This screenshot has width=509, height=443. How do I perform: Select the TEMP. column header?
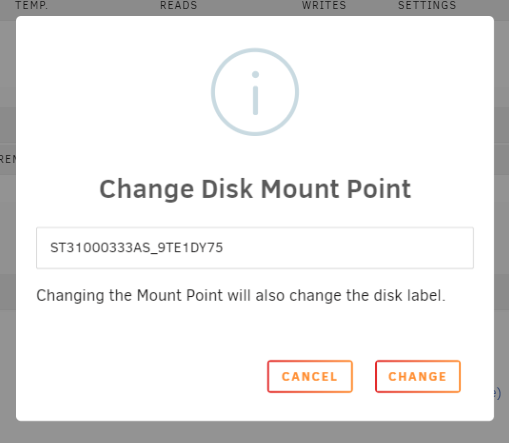point(32,5)
